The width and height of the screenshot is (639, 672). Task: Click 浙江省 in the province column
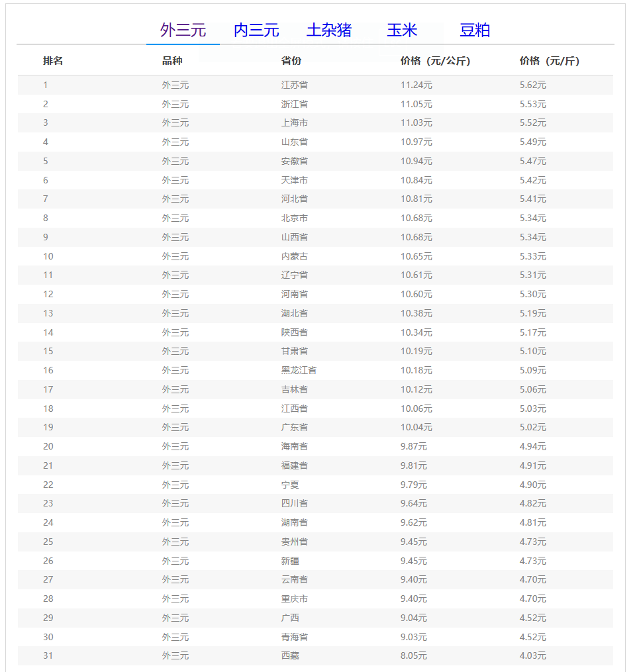coord(294,104)
